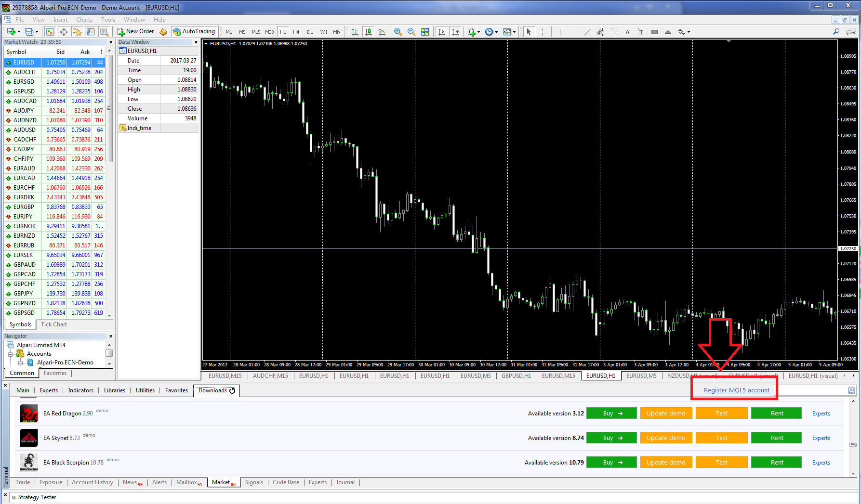861x504 pixels.
Task: Open the Periodicity clock icon
Action: pos(489,32)
